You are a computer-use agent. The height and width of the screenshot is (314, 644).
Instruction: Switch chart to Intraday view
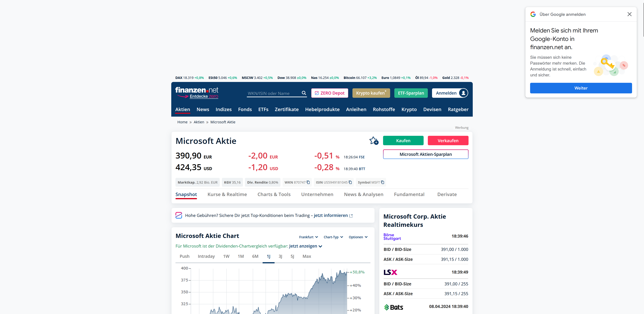coord(206,256)
